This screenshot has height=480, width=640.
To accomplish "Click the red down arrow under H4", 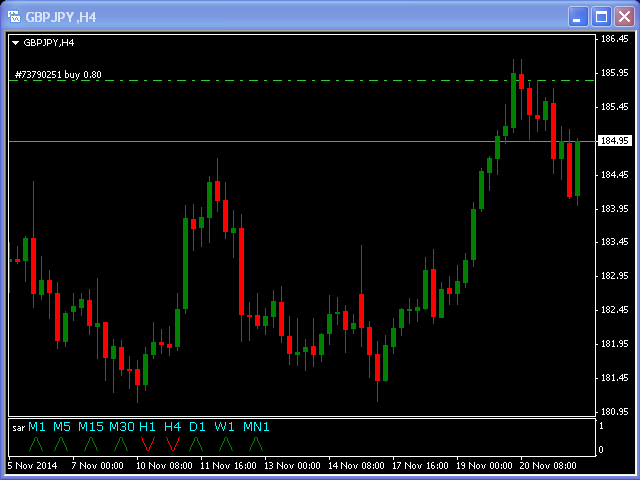I will (x=173, y=444).
